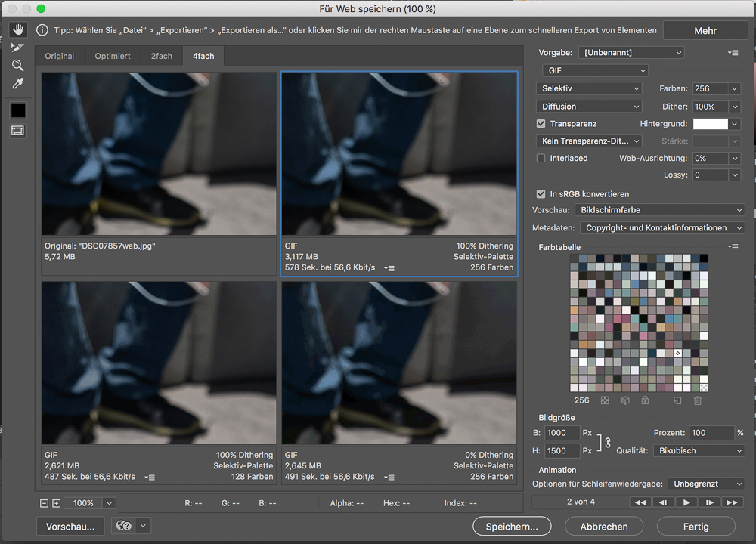Select the Eyedropper tool
756x544 pixels.
point(18,83)
